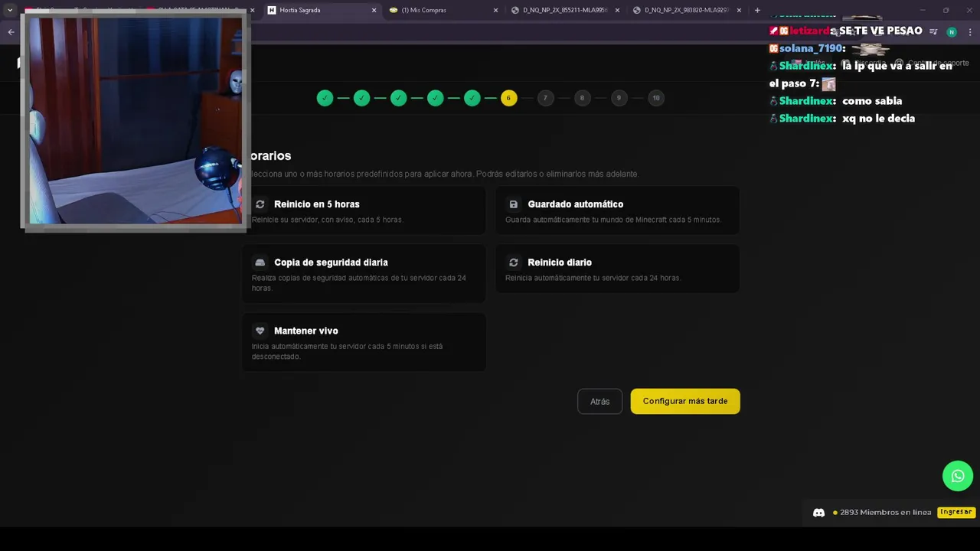
Task: Click the 2893 Miembros en línea text
Action: [x=885, y=513]
